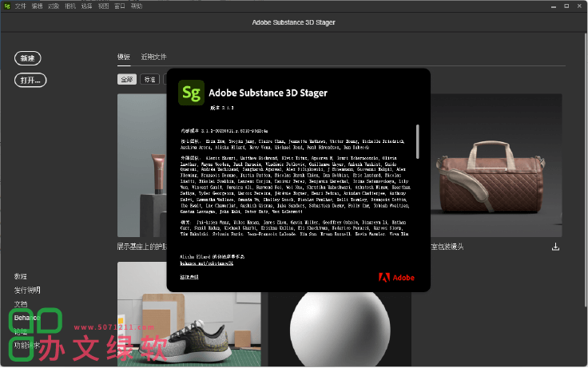The width and height of the screenshot is (588, 368).
Task: Select the 全部 template filter
Action: tap(127, 80)
